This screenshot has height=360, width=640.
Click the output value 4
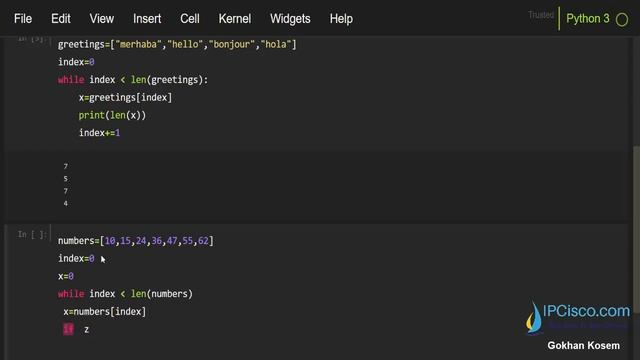click(x=66, y=203)
